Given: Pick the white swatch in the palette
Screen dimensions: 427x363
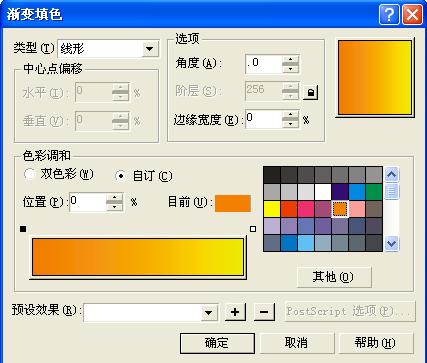Looking at the screenshot, I should (x=323, y=192).
